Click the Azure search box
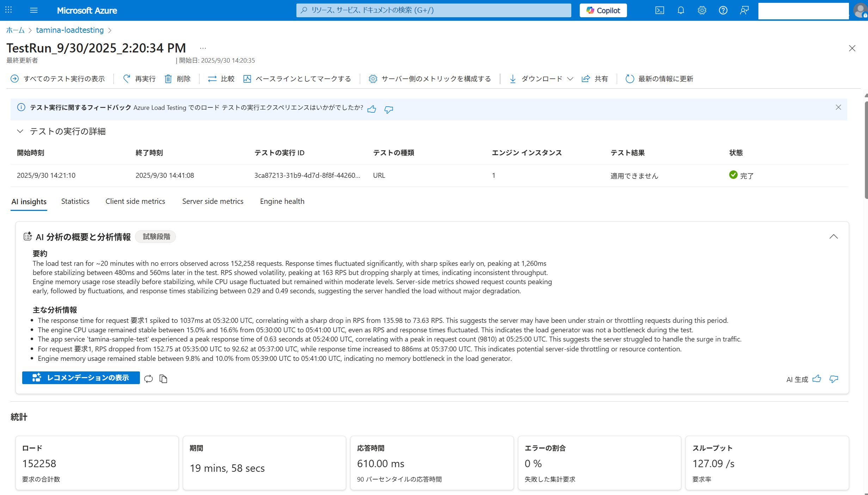The width and height of the screenshot is (868, 495). [433, 10]
